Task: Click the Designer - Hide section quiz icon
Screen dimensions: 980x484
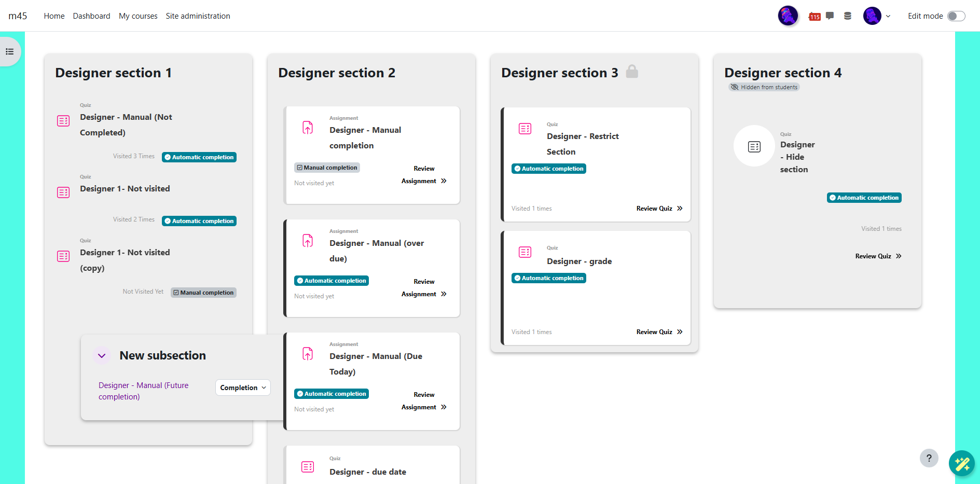Action: [754, 146]
